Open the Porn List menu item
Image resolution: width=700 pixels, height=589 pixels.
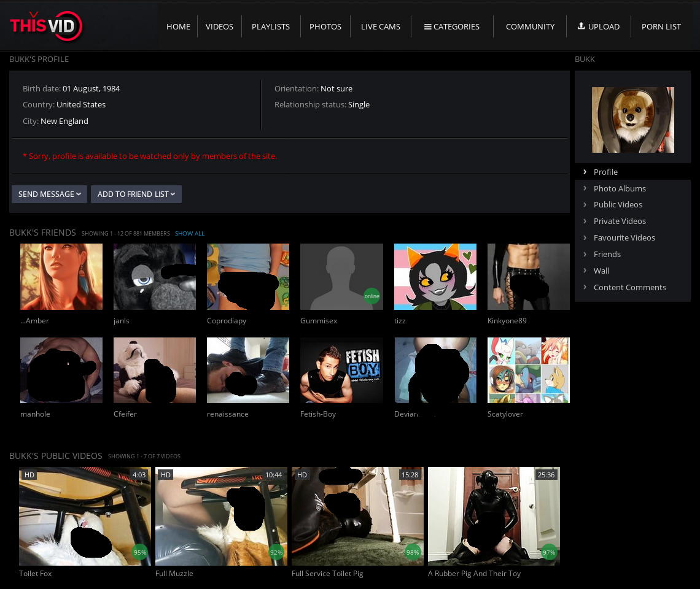661,27
